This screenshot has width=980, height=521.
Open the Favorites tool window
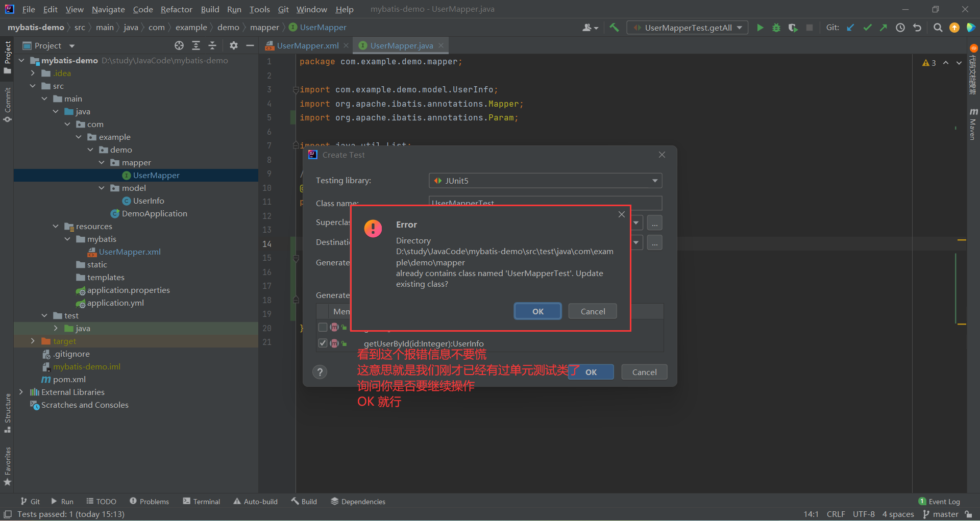click(x=7, y=466)
